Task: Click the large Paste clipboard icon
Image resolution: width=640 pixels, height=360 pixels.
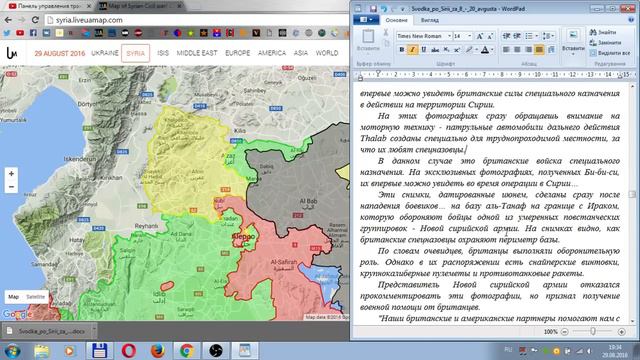Action: (x=368, y=36)
